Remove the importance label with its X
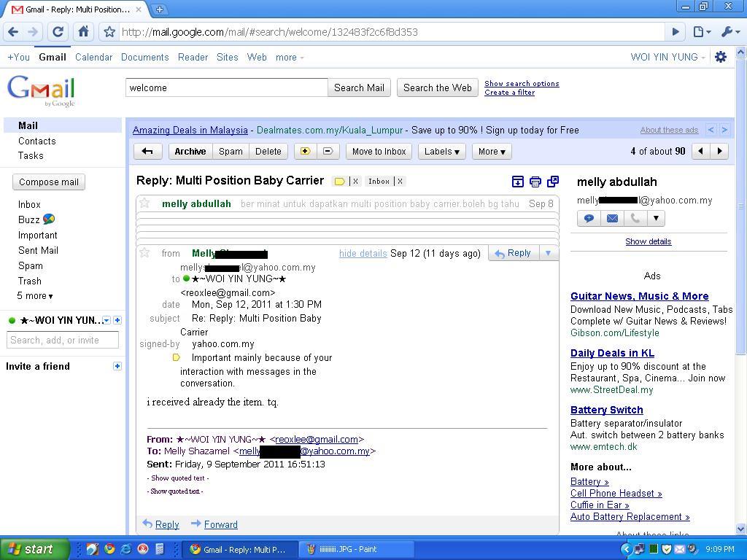The image size is (747, 560). (355, 182)
